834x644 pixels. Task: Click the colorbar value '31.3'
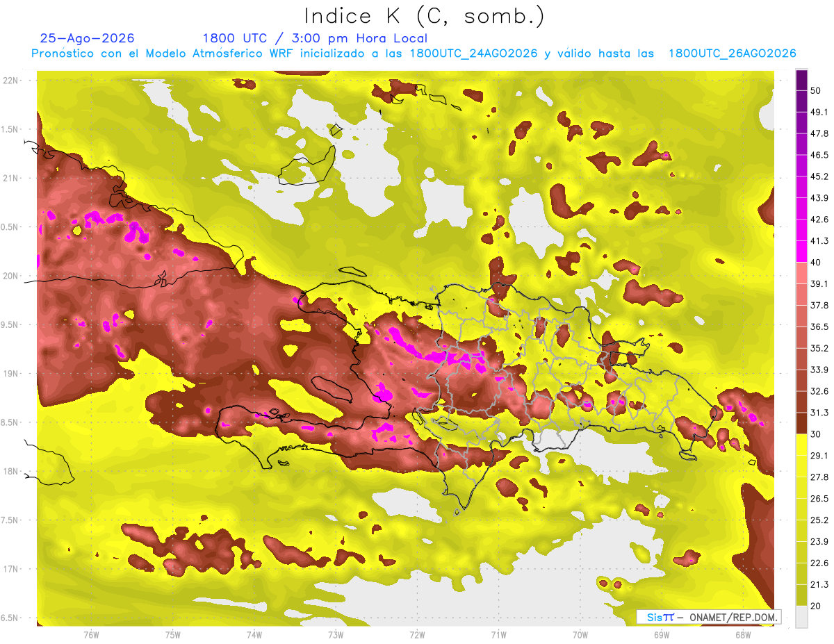819,413
